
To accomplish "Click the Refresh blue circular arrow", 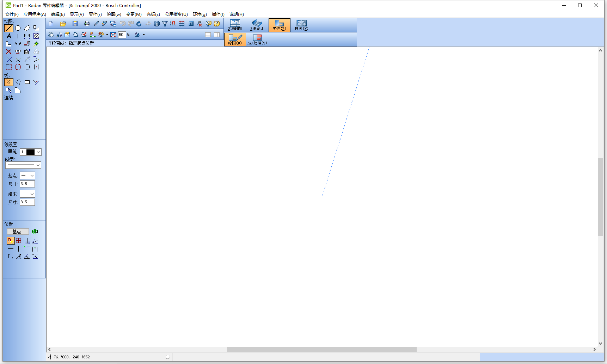I will click(139, 24).
